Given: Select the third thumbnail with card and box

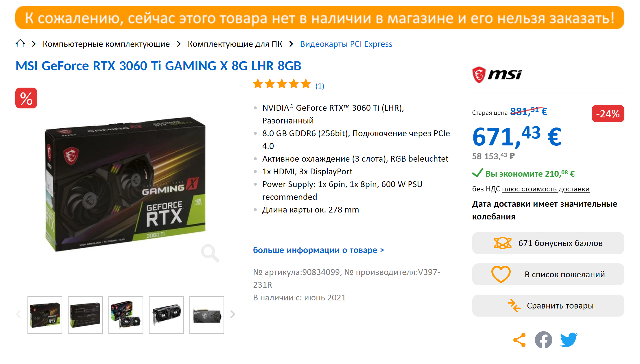Looking at the screenshot, I should [x=126, y=315].
